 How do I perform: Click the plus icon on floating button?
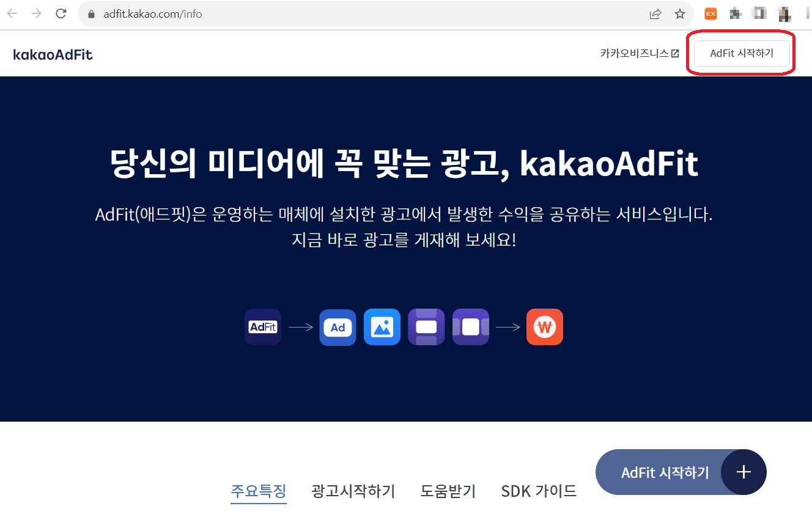tap(744, 472)
